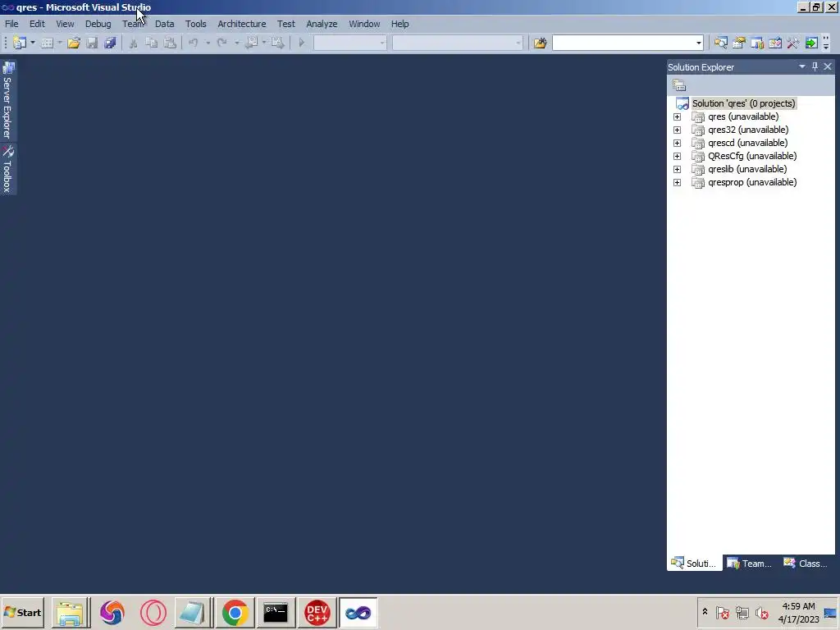Open Google Chrome from the taskbar
The height and width of the screenshot is (630, 840).
(x=235, y=612)
